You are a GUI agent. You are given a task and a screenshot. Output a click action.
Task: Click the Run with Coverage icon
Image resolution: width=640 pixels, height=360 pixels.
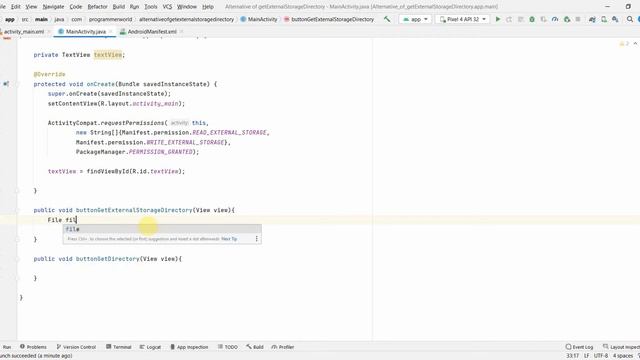click(x=543, y=19)
